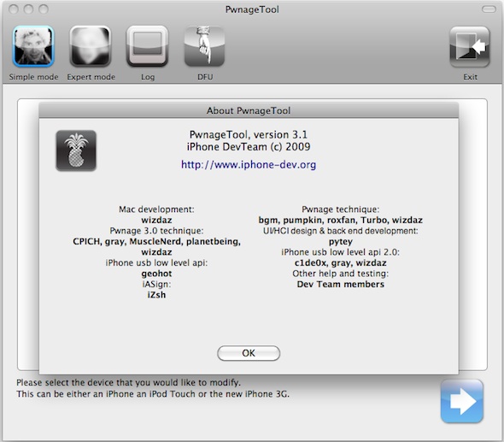Viewport: 504px width, 442px height.
Task: Click the 'Mac development:' label
Action: tap(156, 209)
